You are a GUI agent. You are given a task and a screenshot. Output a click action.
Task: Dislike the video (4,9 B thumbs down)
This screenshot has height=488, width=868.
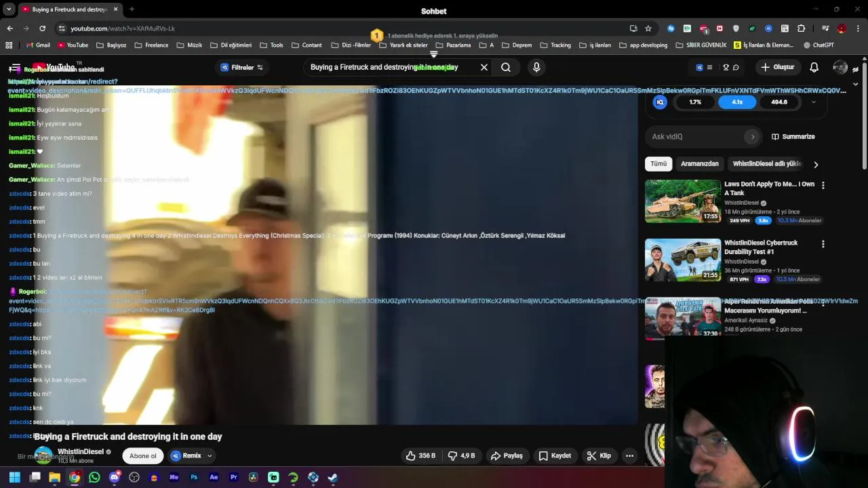click(x=462, y=455)
